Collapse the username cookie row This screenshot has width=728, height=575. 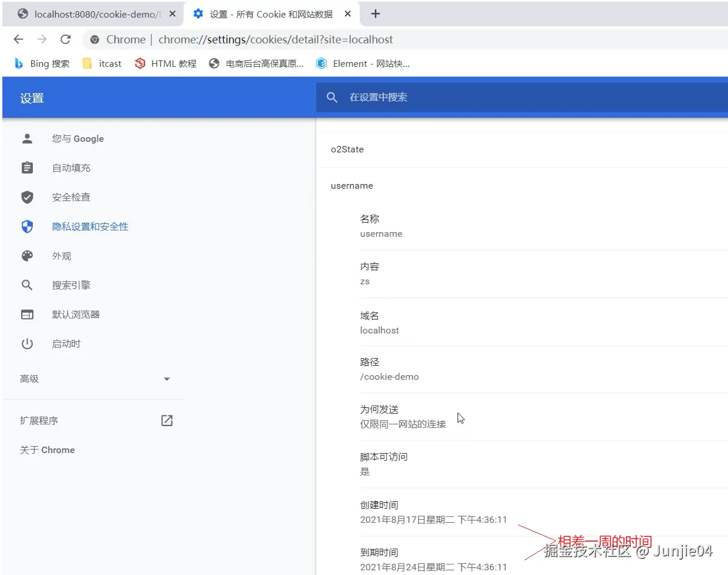tap(522, 185)
